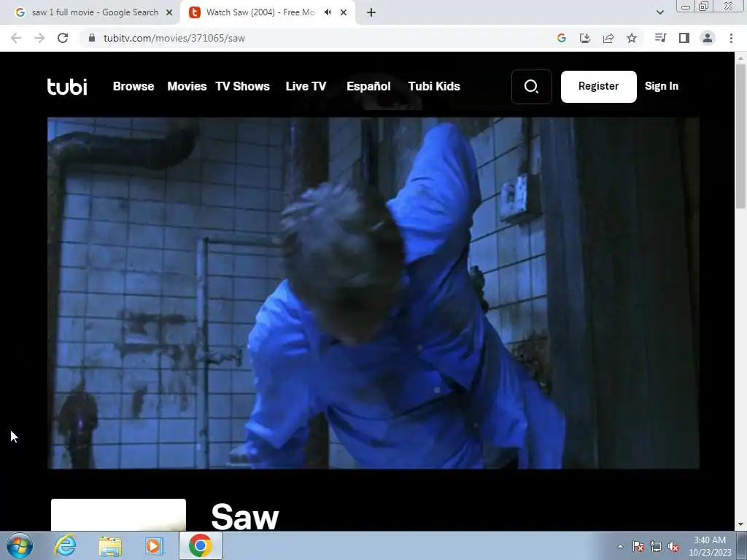Screen dimensions: 747x560
Task: Click the Saw poster thumbnail
Action: (x=118, y=515)
